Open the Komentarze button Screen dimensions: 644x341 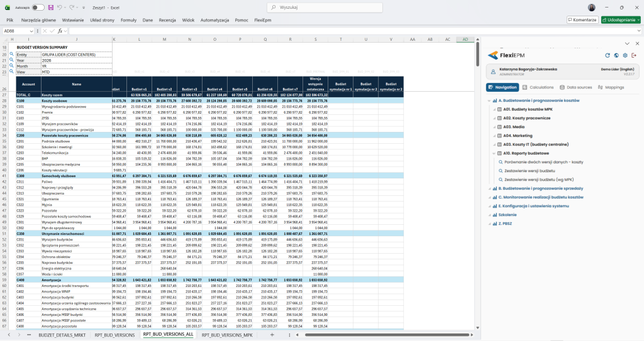[x=582, y=19]
